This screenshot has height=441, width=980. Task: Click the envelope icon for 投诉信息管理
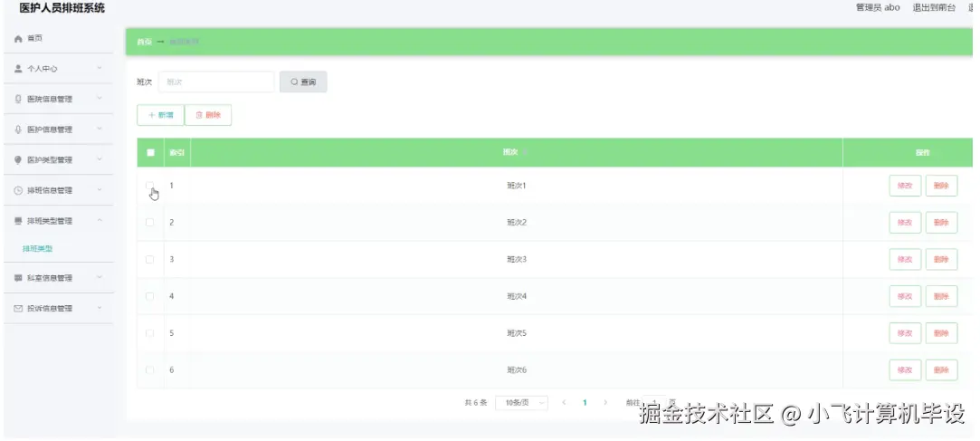pos(18,309)
